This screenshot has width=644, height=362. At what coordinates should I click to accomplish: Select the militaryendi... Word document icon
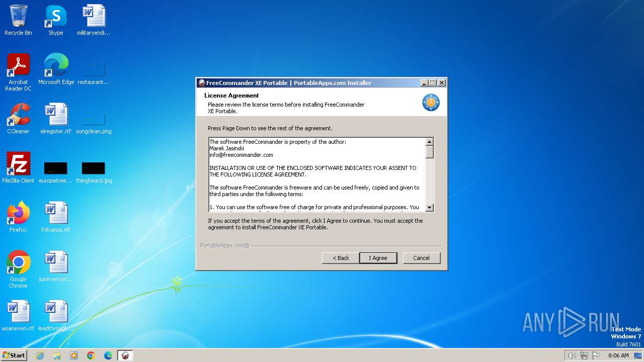click(x=94, y=20)
